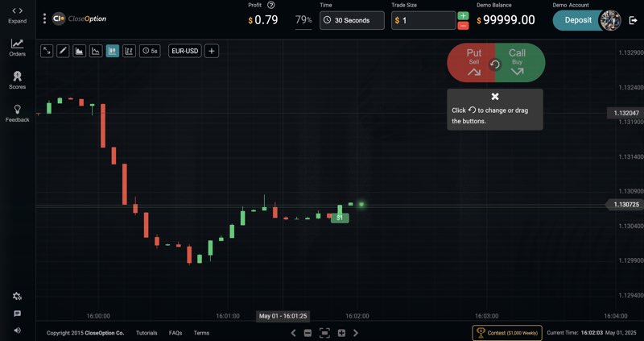Reset chart view with center icon
This screenshot has width=644, height=341.
tap(324, 333)
